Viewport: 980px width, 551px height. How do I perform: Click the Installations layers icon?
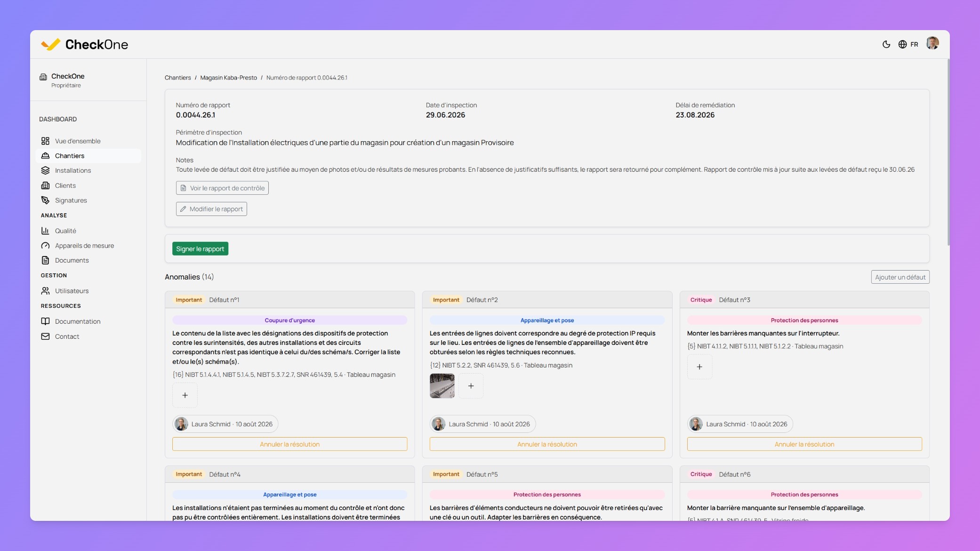click(45, 170)
